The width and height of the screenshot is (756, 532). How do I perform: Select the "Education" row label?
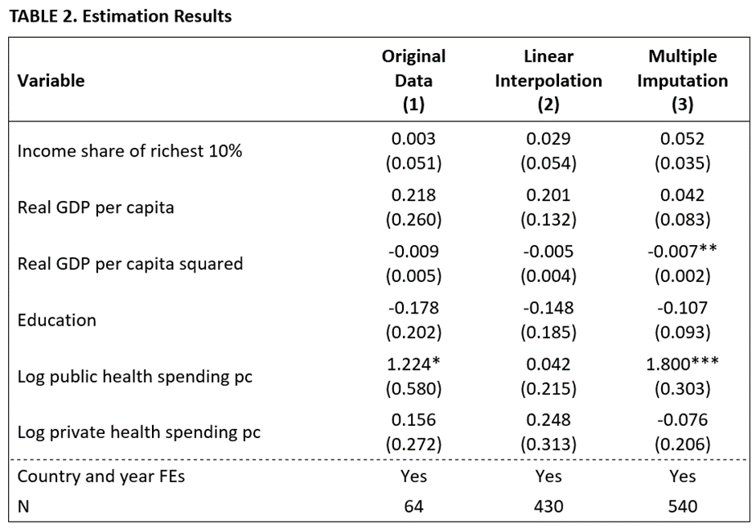[x=57, y=320]
